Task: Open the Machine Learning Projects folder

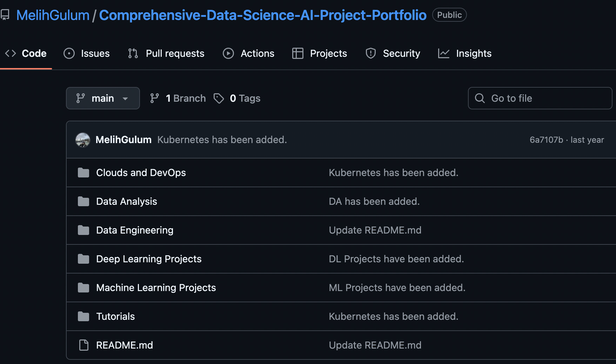Action: click(156, 288)
